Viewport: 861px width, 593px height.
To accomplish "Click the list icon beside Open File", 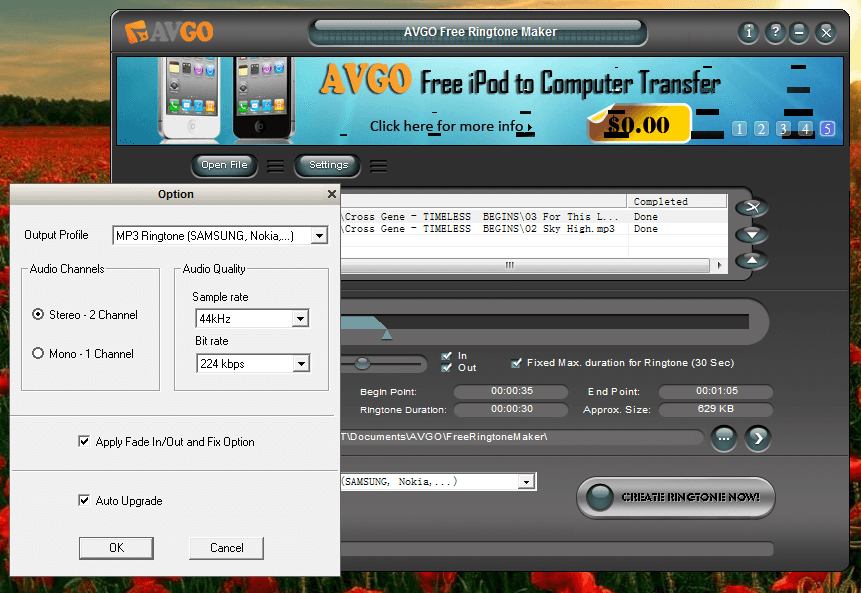I will pos(275,166).
